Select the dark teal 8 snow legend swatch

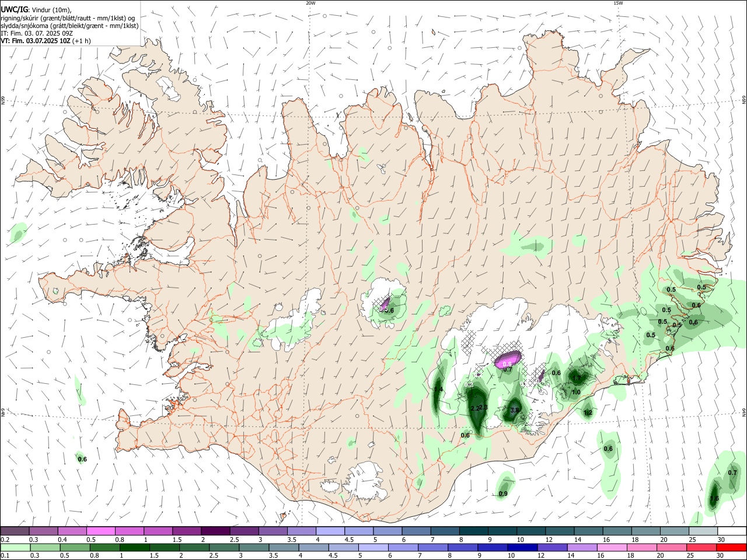[473, 531]
